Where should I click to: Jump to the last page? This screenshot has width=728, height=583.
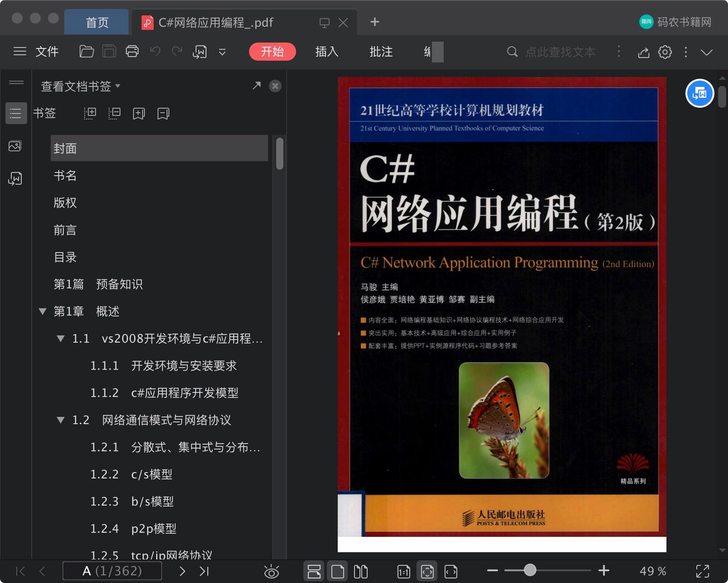204,571
